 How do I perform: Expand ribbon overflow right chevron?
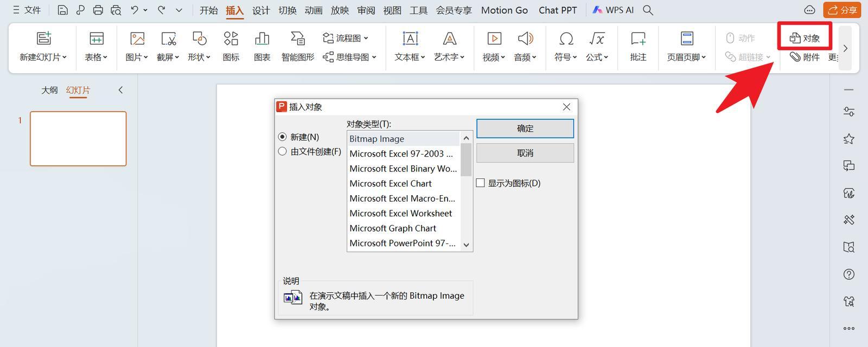click(845, 48)
